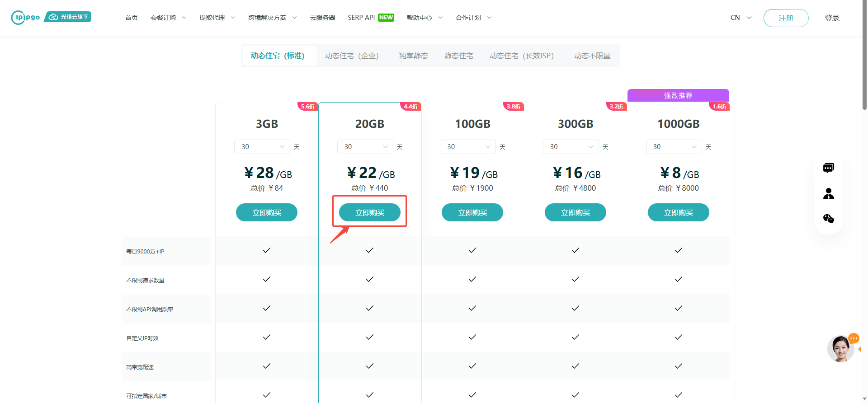
Task: Click the 登录 login link
Action: (832, 18)
